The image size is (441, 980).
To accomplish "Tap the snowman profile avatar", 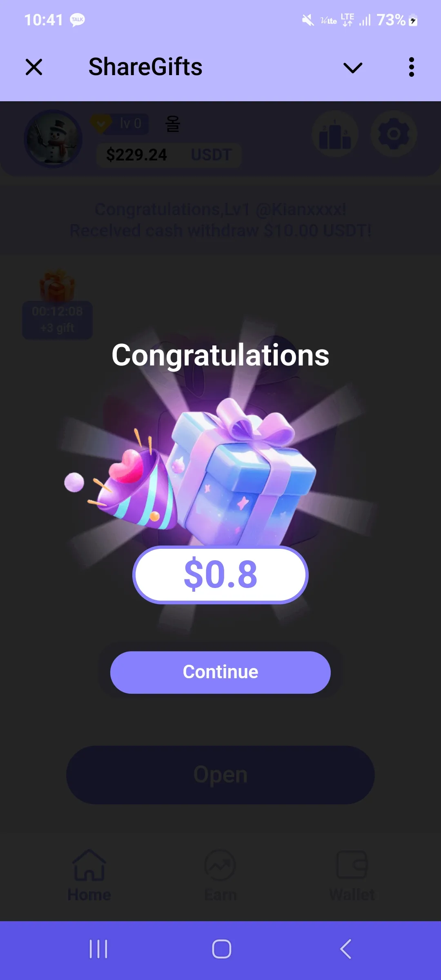I will coord(53,139).
